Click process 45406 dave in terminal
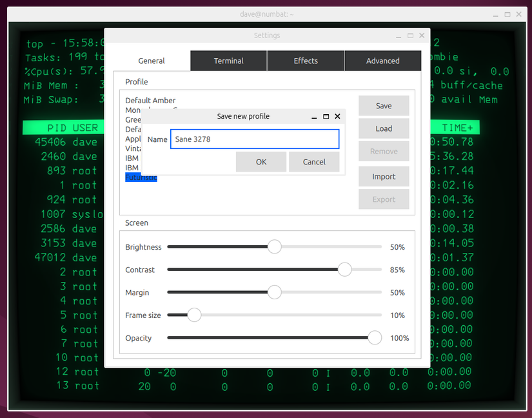Image resolution: width=532 pixels, height=418 pixels. point(66,142)
